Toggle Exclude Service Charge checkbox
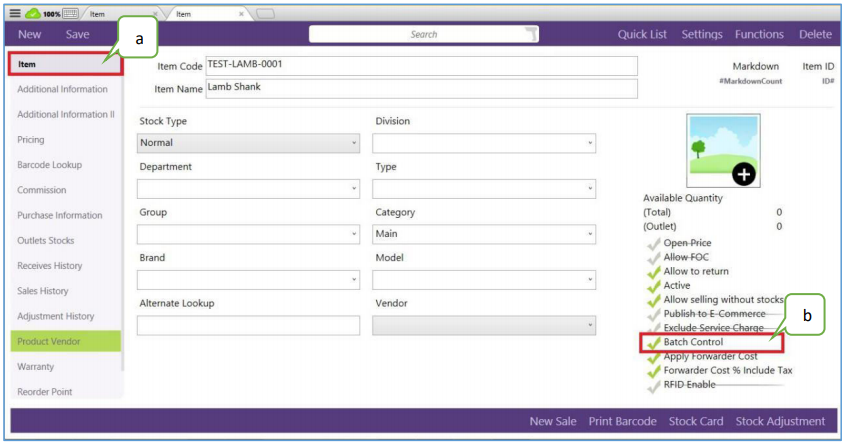 [x=654, y=328]
